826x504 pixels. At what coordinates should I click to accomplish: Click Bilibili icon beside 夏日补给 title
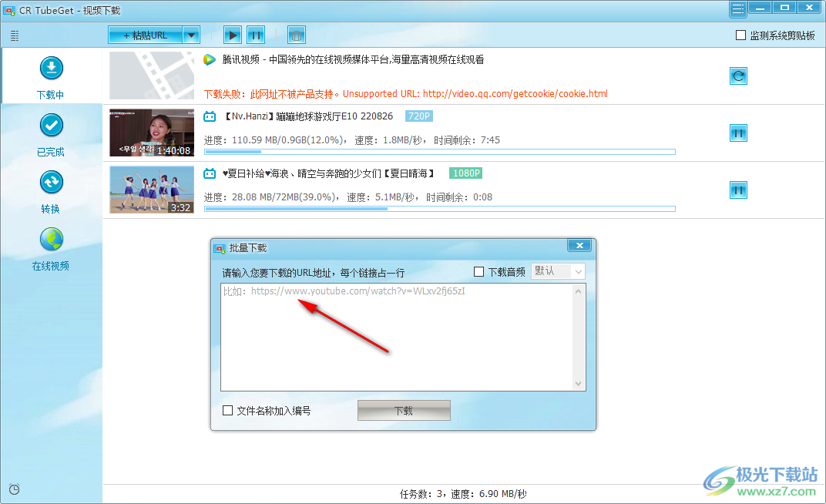tap(210, 173)
